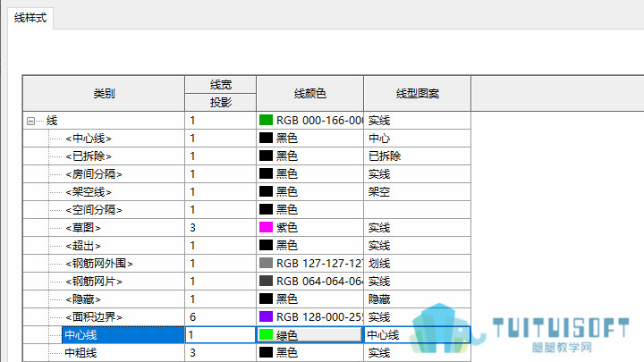Open the 黑色 color of <隐藏> row
The width and height of the screenshot is (644, 362).
pos(310,299)
